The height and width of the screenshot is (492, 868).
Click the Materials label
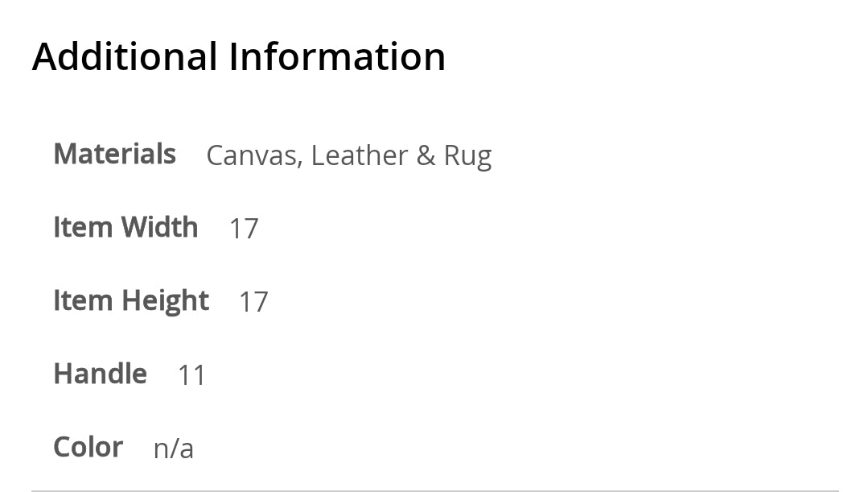[x=114, y=154]
